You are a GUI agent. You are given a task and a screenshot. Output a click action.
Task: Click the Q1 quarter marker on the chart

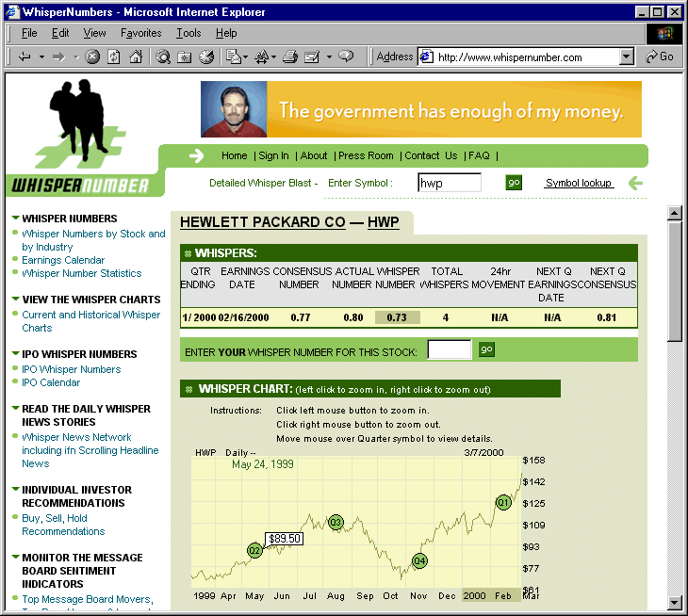[x=503, y=502]
